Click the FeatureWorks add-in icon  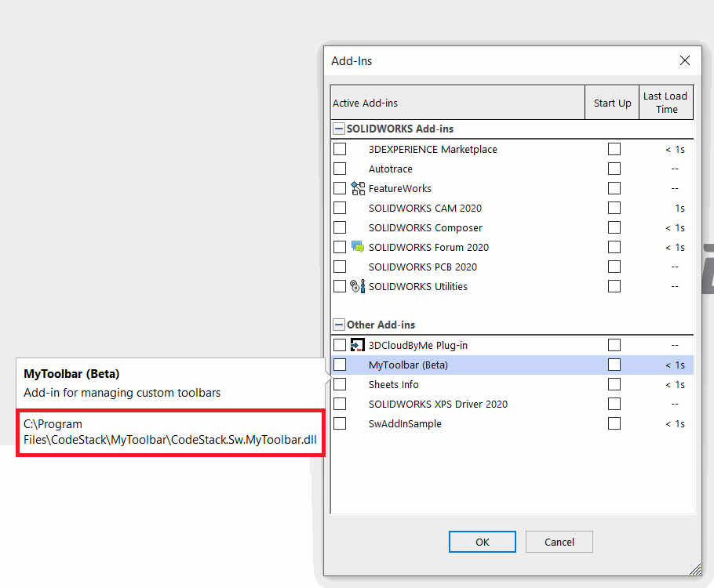[358, 188]
